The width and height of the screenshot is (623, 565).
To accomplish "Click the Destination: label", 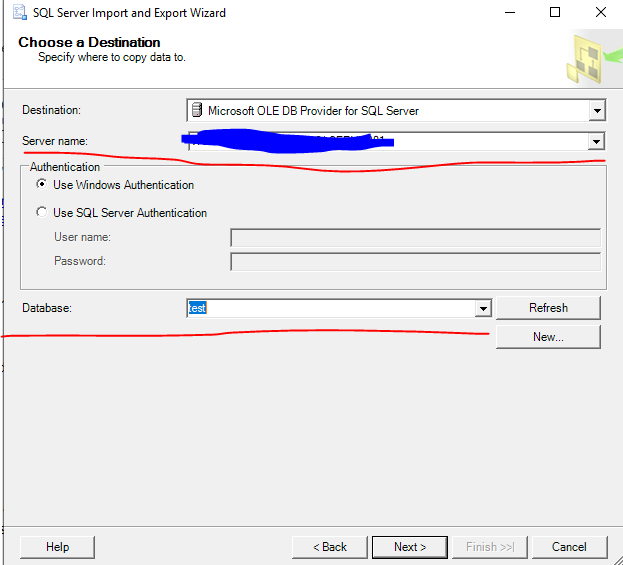I will point(51,110).
